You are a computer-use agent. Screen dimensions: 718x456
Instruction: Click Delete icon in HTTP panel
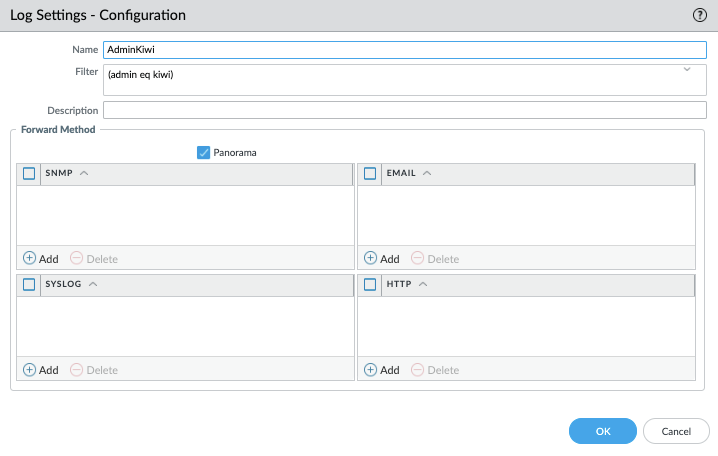coord(417,370)
